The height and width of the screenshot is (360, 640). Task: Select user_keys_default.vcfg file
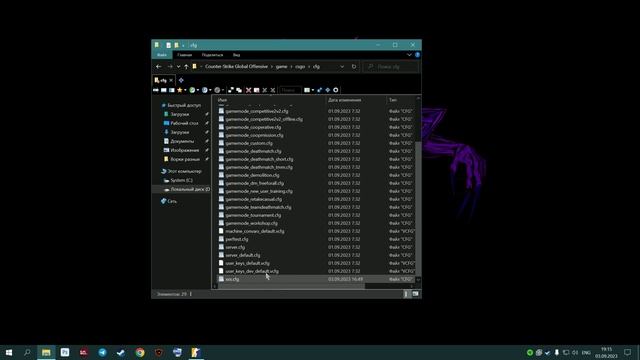247,263
